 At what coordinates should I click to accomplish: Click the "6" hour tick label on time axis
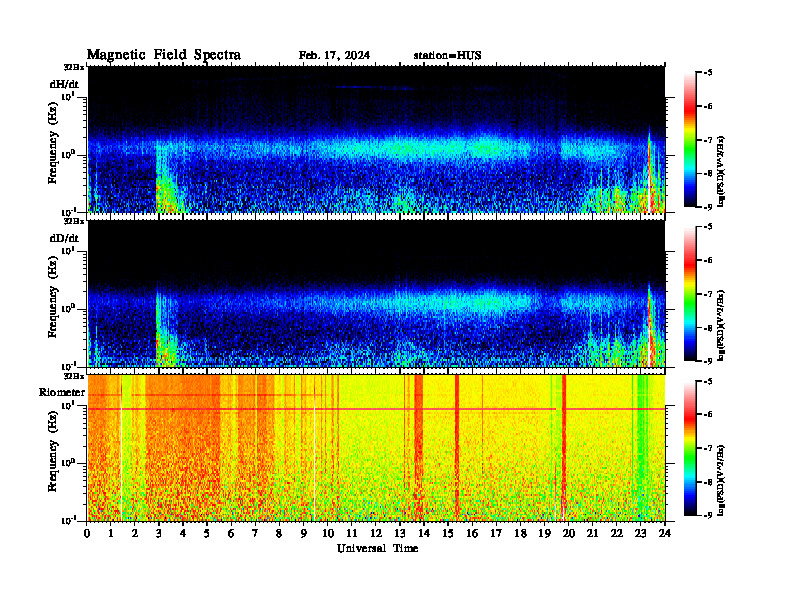point(231,533)
